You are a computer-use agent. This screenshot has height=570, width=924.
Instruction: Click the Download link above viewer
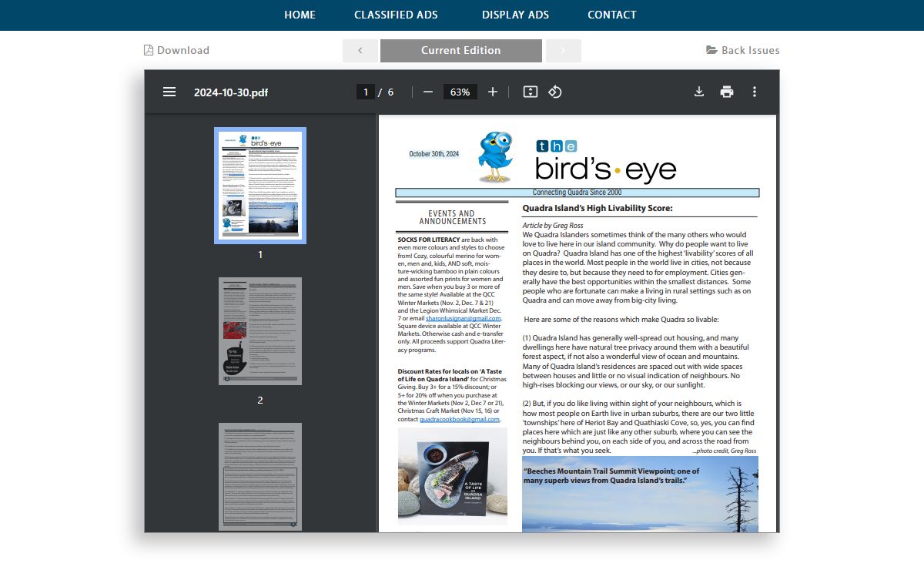(x=176, y=50)
